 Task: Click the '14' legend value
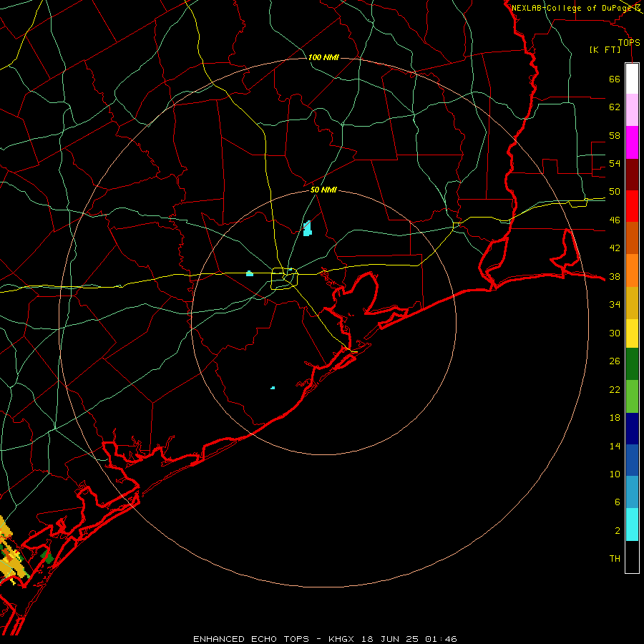point(615,446)
